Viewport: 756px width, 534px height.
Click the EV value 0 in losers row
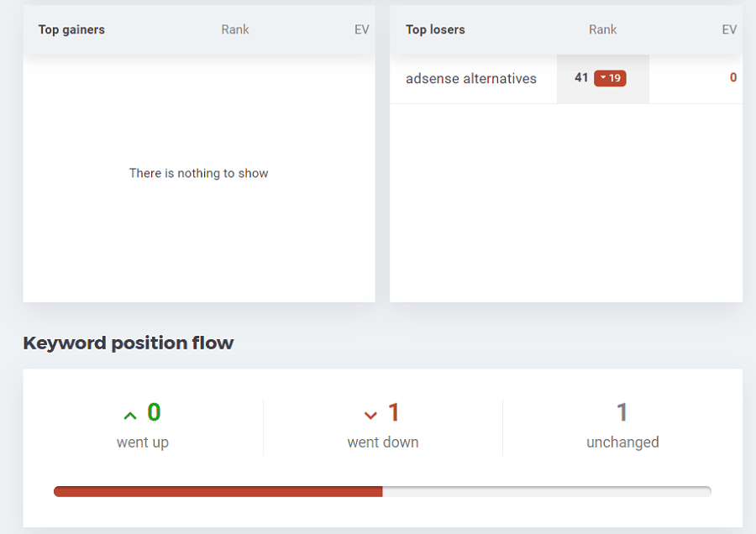[x=732, y=77]
